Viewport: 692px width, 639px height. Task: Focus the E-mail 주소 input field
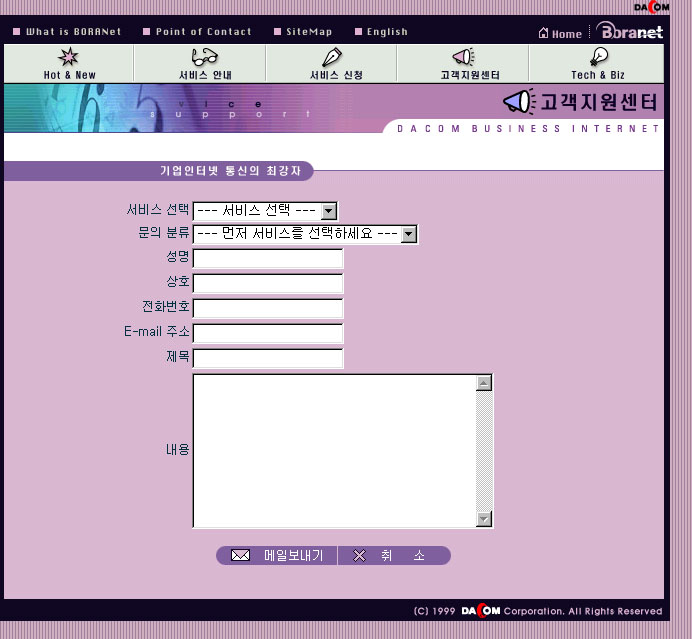point(268,333)
